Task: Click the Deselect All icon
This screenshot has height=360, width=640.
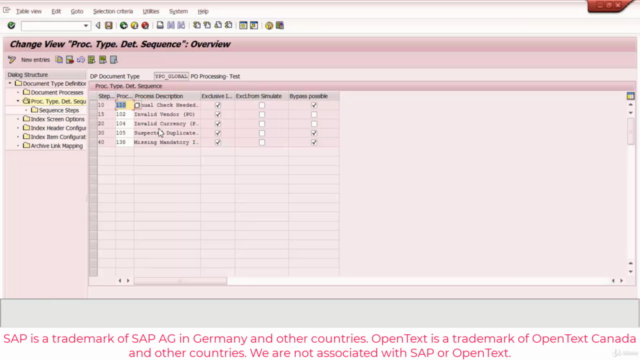Action: pyautogui.click(x=113, y=60)
